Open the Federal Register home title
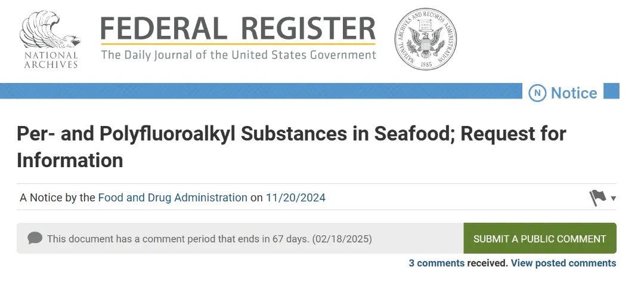Screen dimensions: 644x289 click(238, 29)
